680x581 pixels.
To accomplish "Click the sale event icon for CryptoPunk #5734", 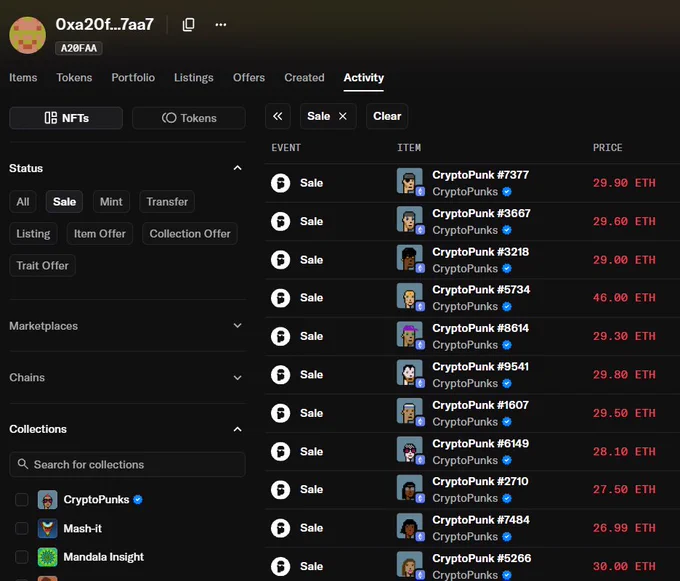I will 281,298.
